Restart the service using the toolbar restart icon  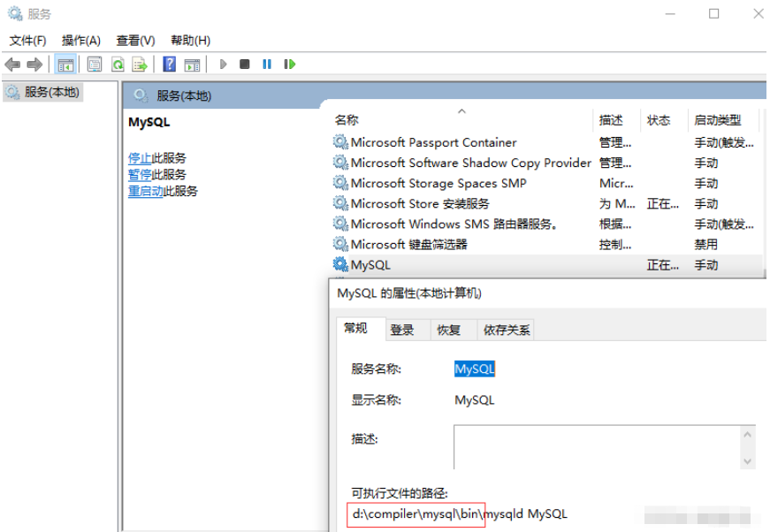click(x=290, y=64)
